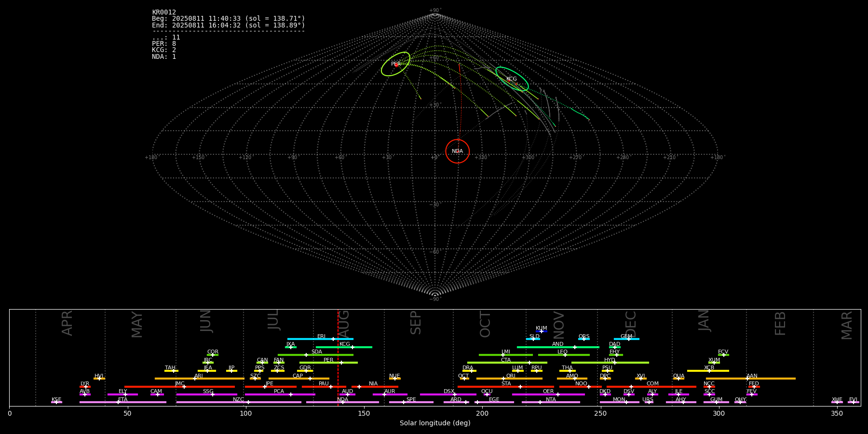Click the 'PER: 8' count in the legend

[164, 44]
